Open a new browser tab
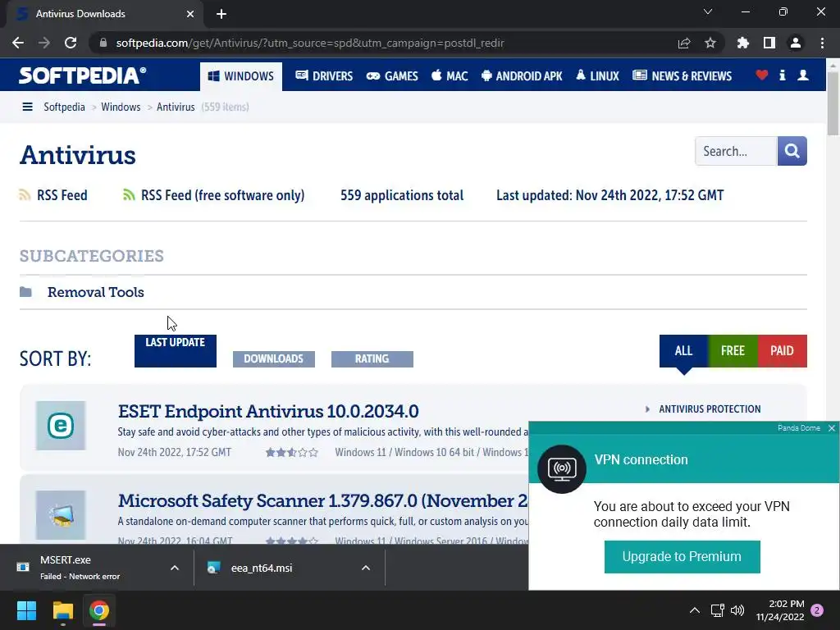This screenshot has height=630, width=840. pos(221,14)
